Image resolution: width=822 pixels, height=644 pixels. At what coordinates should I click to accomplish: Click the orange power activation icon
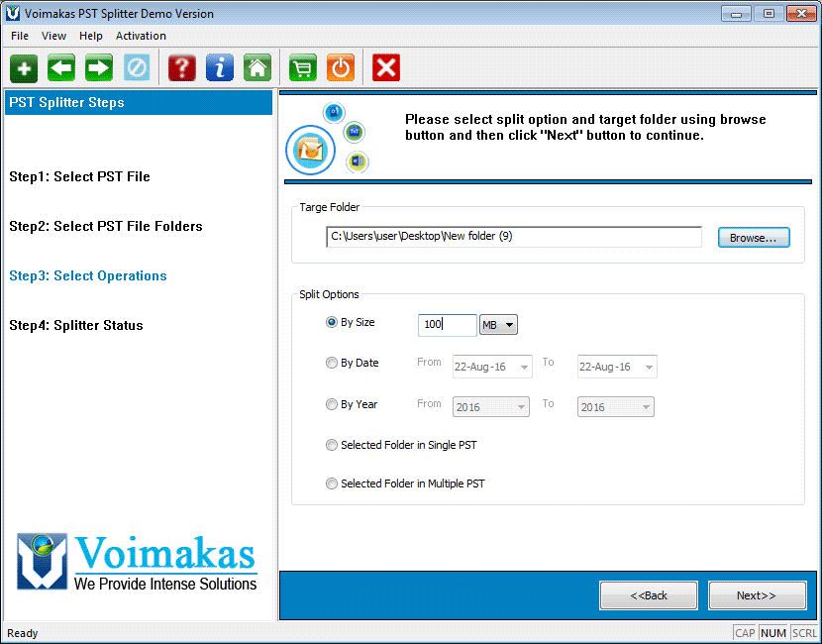[x=341, y=68]
